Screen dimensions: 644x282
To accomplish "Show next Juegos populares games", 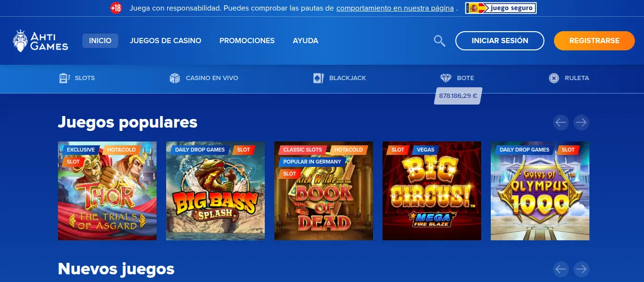I will coord(581,122).
